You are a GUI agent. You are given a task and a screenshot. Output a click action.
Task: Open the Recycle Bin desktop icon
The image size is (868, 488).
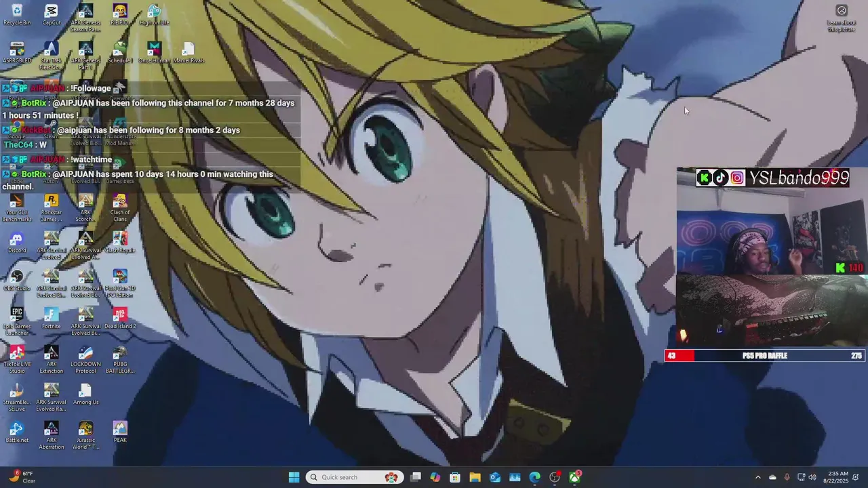tap(17, 14)
